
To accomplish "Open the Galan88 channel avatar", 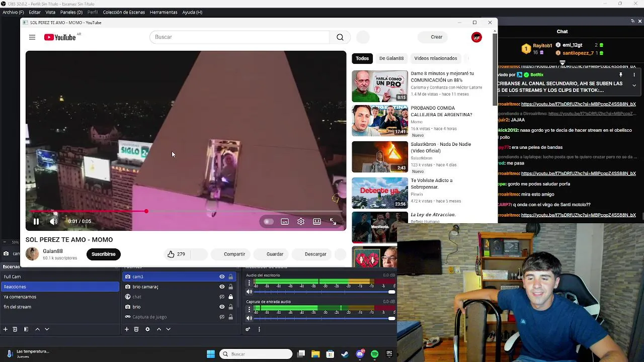I will pyautogui.click(x=32, y=254).
